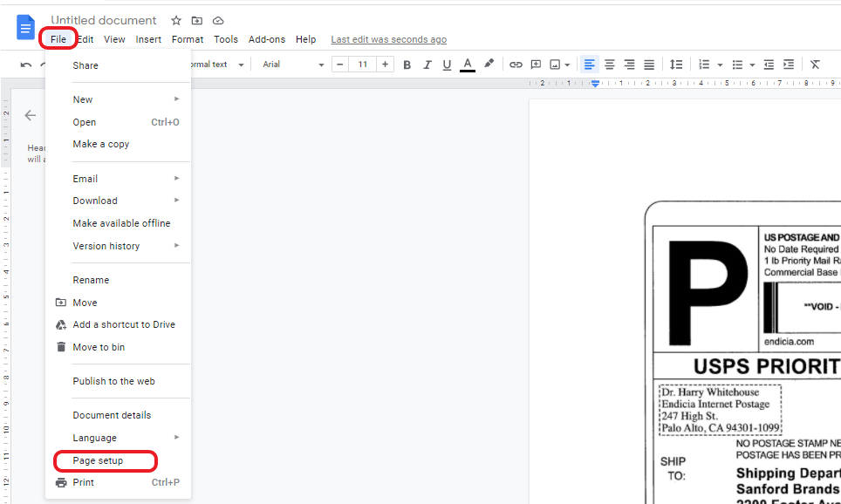Insert an image

click(x=556, y=64)
